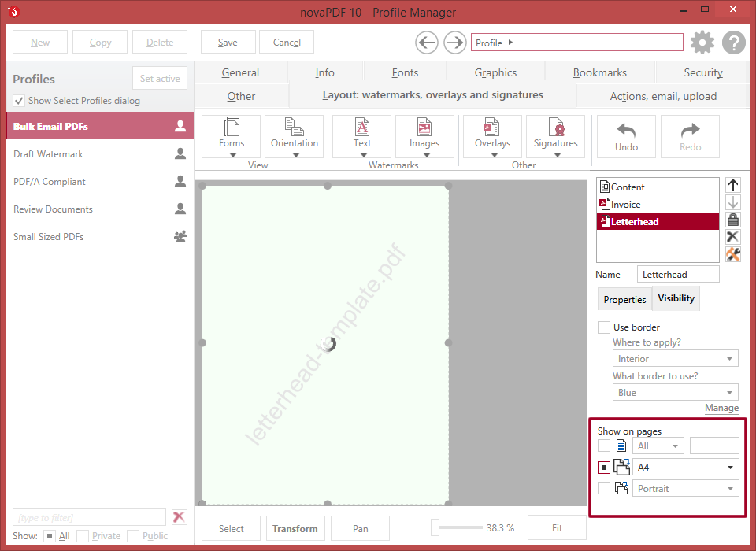Toggle Show Select Profiles dialog checkbox
Screen dimensions: 756x551
[19, 101]
